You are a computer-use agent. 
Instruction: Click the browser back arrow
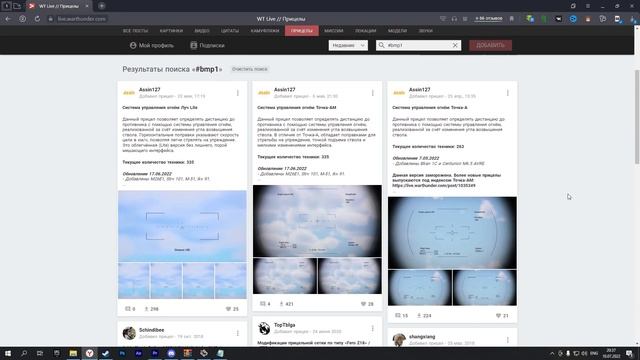pos(8,19)
